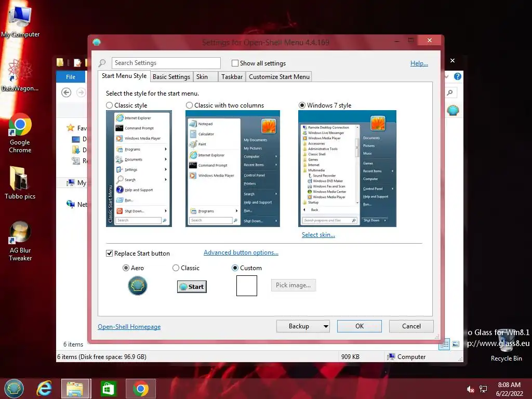Click the Search Settings input field

[x=166, y=63]
